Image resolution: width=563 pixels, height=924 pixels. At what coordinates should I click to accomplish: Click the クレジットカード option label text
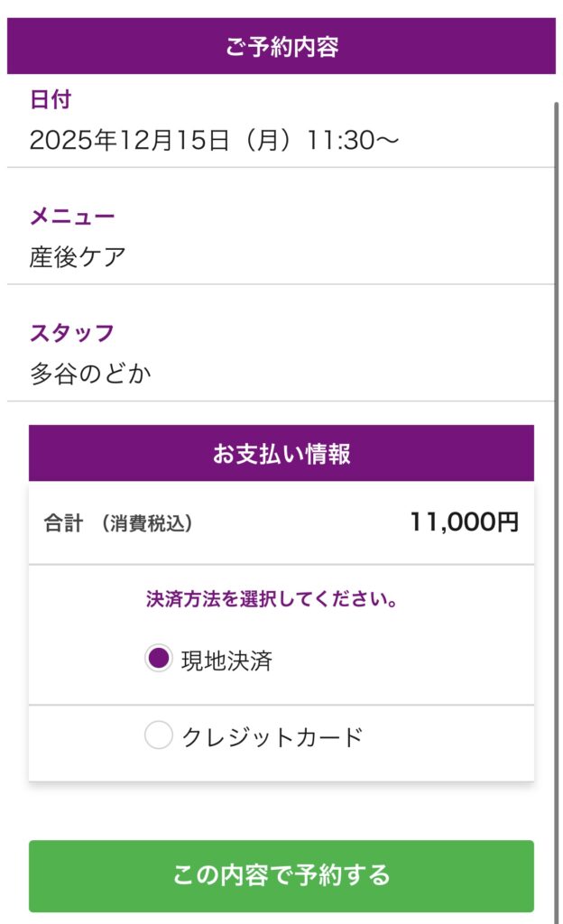[272, 737]
